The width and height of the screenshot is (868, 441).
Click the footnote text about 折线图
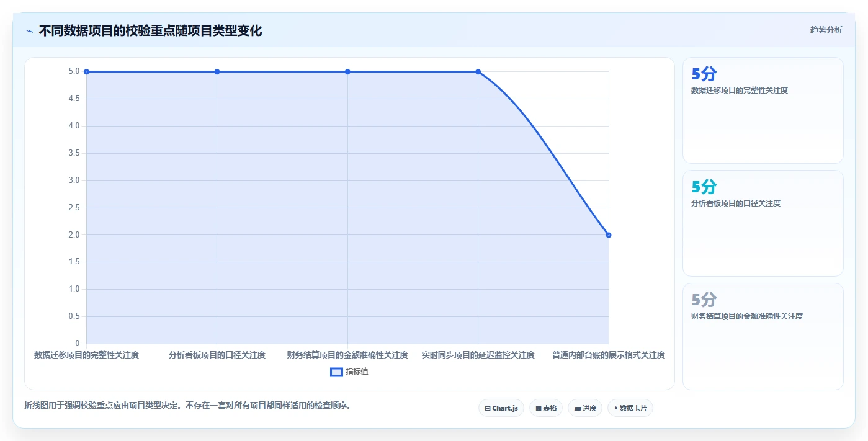pos(188,406)
